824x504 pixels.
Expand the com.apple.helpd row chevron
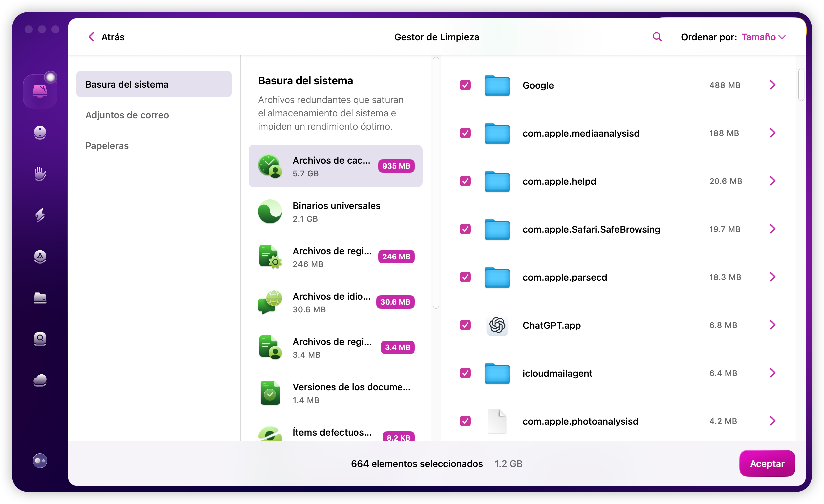pyautogui.click(x=772, y=181)
